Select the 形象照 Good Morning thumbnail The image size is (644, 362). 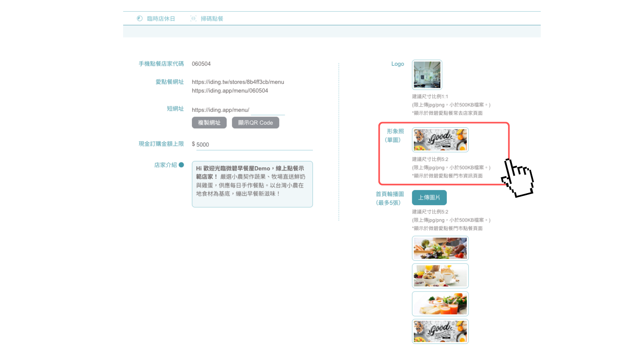click(x=440, y=140)
